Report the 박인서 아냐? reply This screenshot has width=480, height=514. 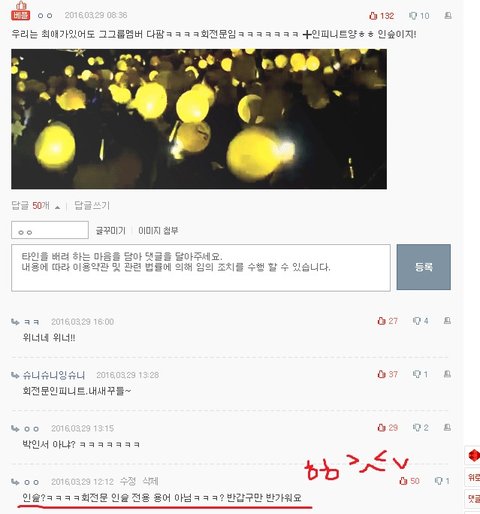tap(447, 427)
